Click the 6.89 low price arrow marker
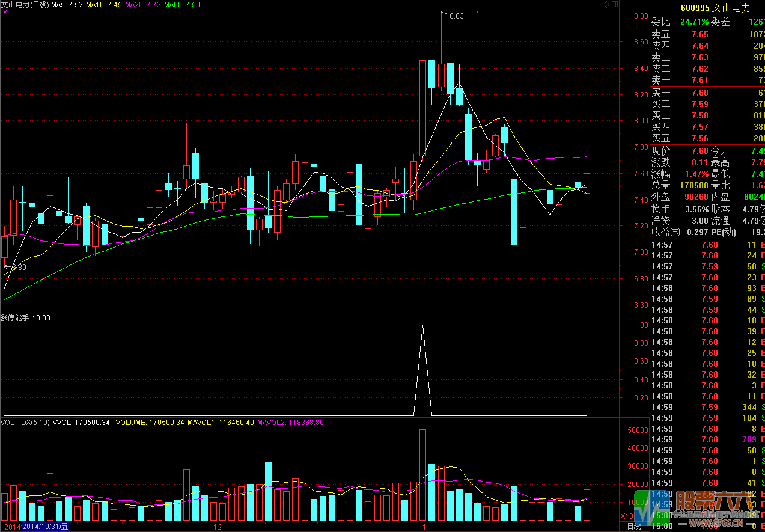This screenshot has height=532, width=765. 16,267
